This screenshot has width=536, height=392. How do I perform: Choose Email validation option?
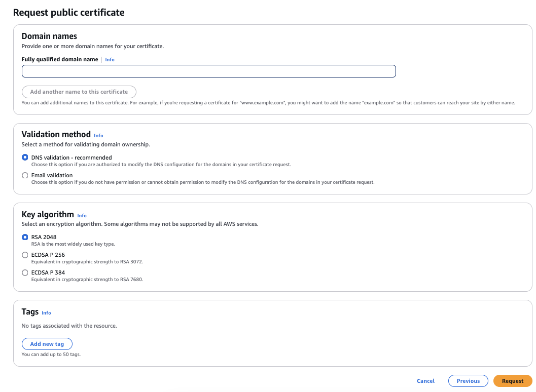pyautogui.click(x=25, y=175)
